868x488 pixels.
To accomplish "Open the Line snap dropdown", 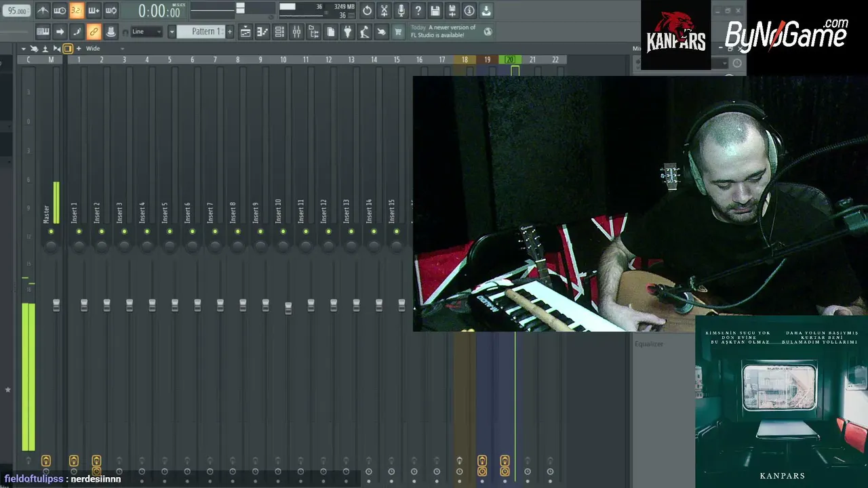I will pyautogui.click(x=147, y=32).
